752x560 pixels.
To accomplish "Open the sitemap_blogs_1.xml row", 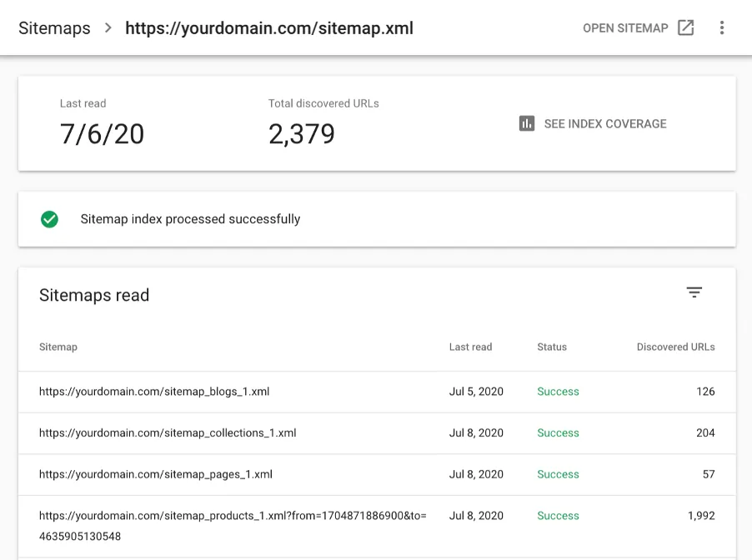I will (x=154, y=392).
